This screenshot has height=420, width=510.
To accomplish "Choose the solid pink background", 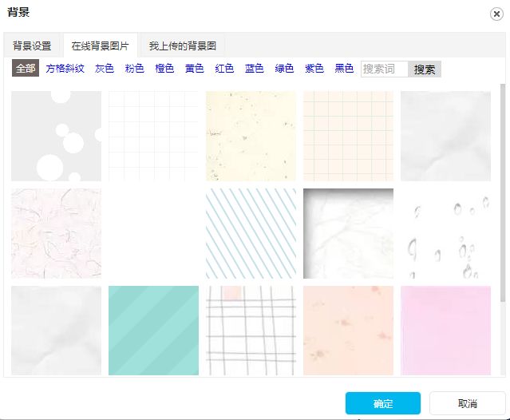I will pos(445,331).
